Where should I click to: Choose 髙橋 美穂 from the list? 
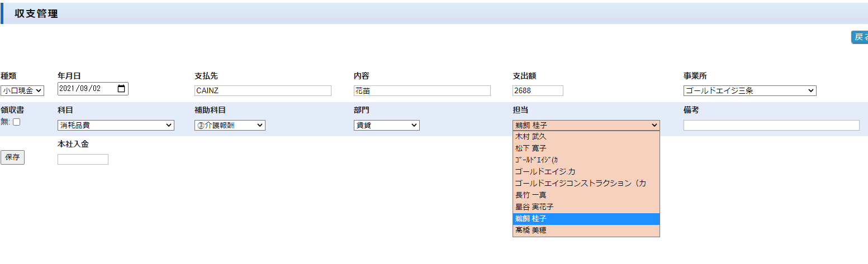pyautogui.click(x=530, y=231)
